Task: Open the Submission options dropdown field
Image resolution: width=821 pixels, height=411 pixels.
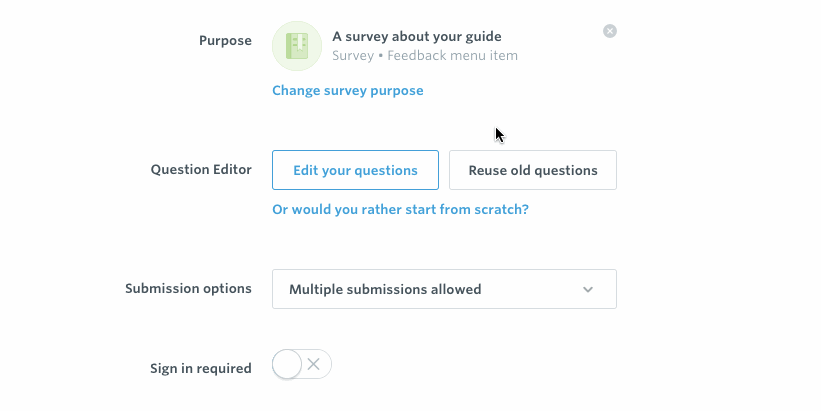Action: coord(445,289)
